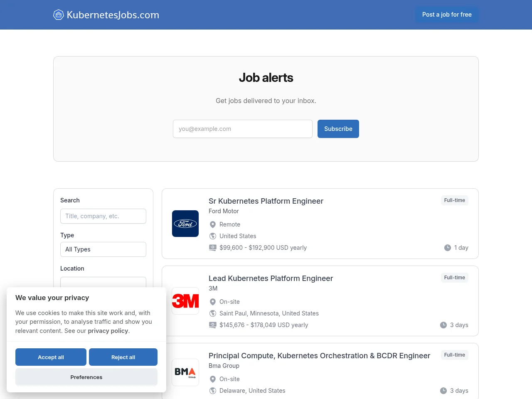Open Principal Compute, Kubernetes Orchestration job
The width and height of the screenshot is (532, 399).
click(319, 356)
